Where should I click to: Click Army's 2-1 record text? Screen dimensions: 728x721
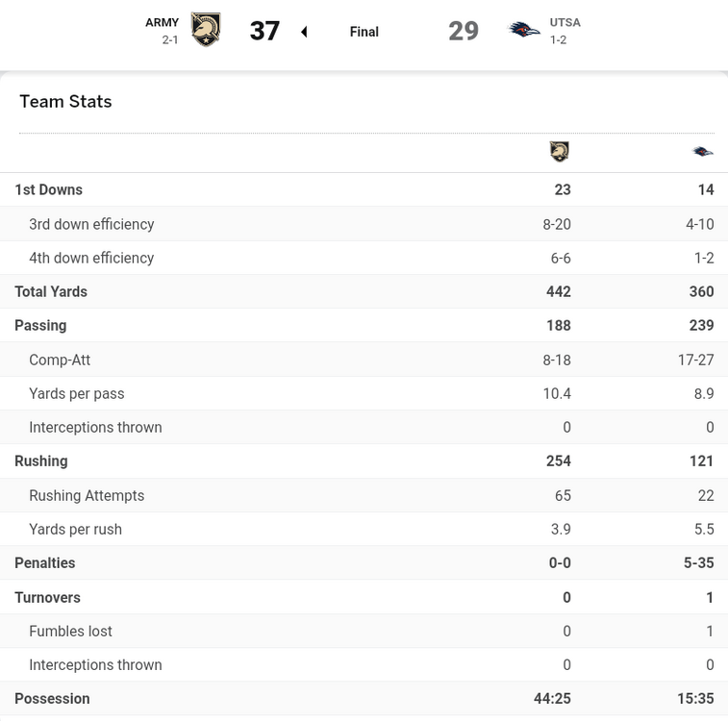(170, 40)
